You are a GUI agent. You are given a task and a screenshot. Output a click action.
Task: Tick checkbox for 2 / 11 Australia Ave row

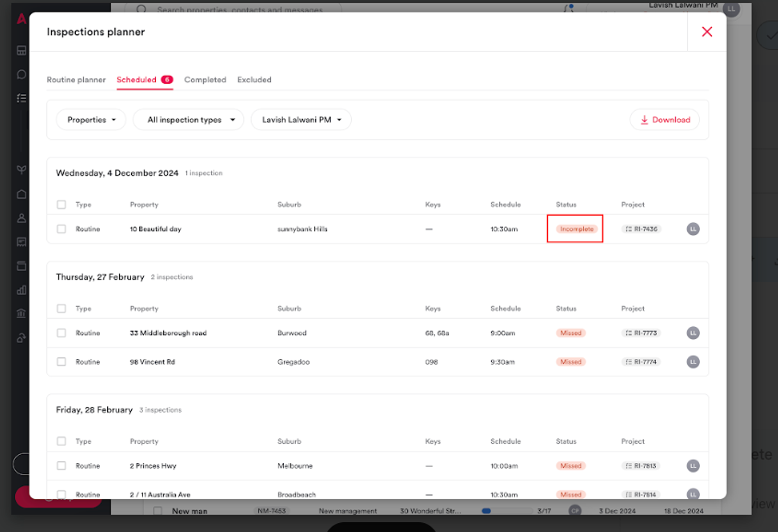pyautogui.click(x=62, y=494)
